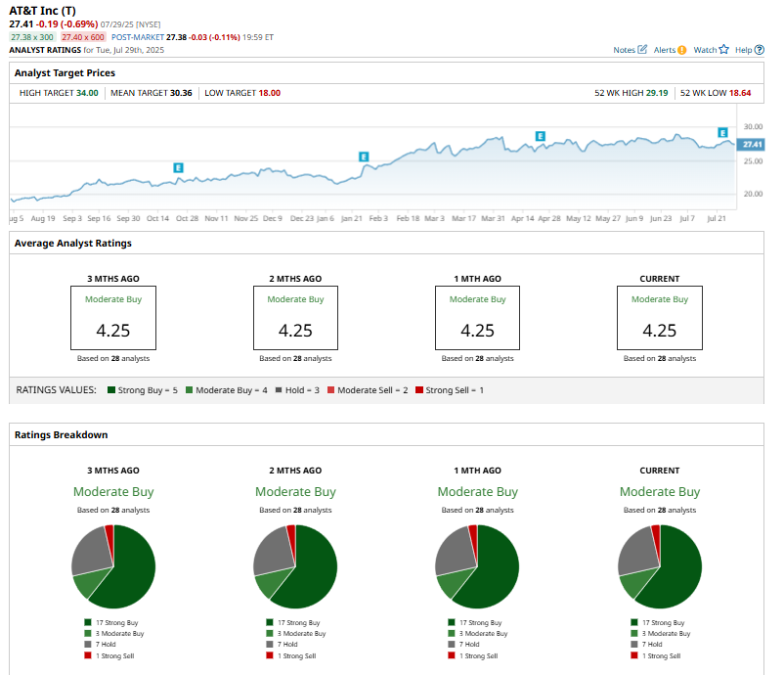
Task: Click the Strong Sell = 1 red swatch
Action: (419, 389)
